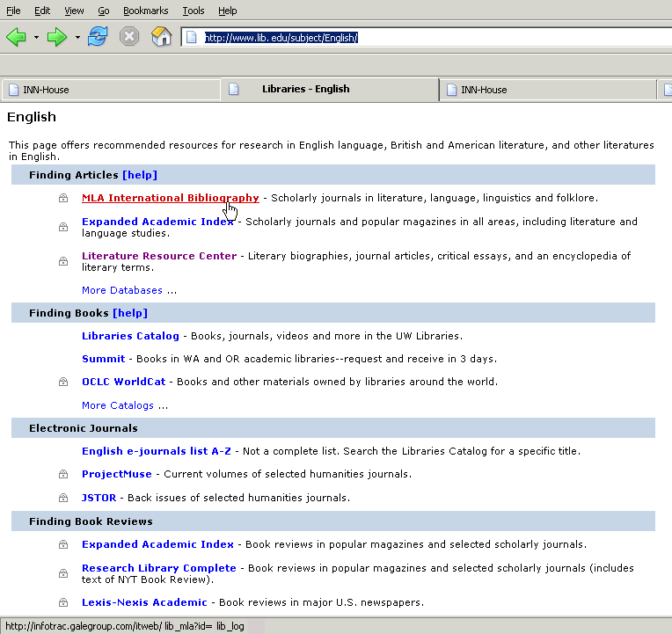Viewport: 672px width, 634px height.
Task: Click the green Forward arrow button
Action: pos(57,37)
